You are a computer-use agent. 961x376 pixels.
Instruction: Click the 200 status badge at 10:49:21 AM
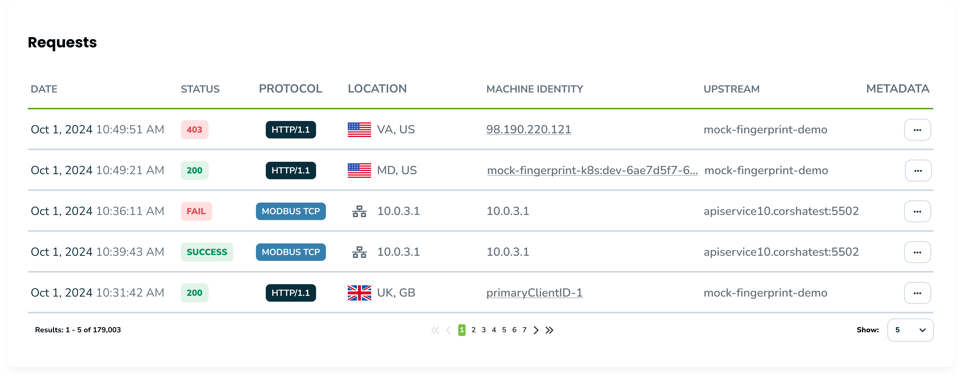(x=194, y=171)
